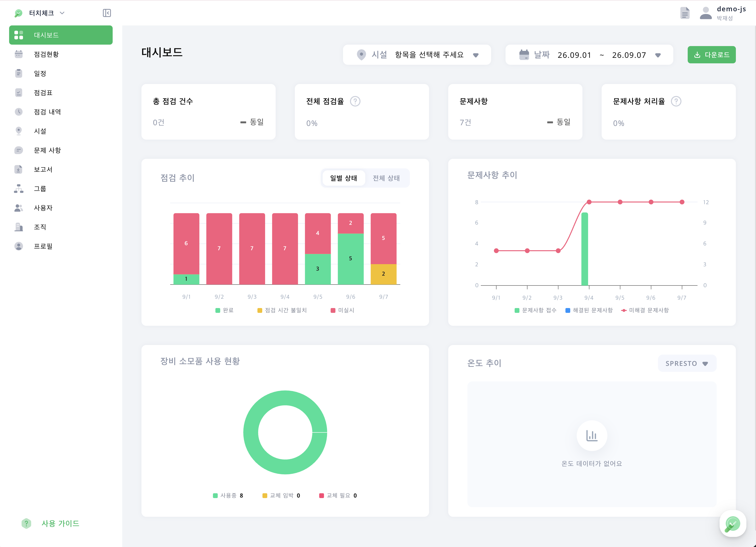Image resolution: width=756 pixels, height=547 pixels.
Task: Open the 사용 가이드 link text
Action: [x=60, y=523]
